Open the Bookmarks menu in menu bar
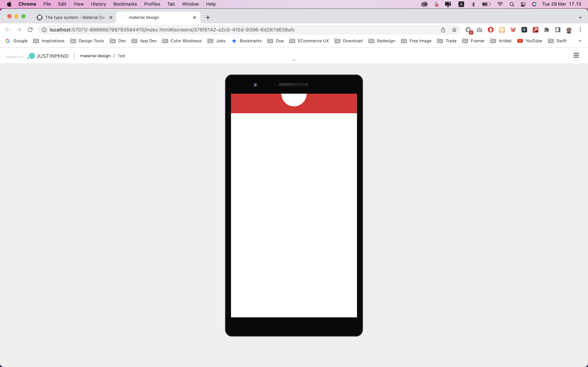 point(125,4)
